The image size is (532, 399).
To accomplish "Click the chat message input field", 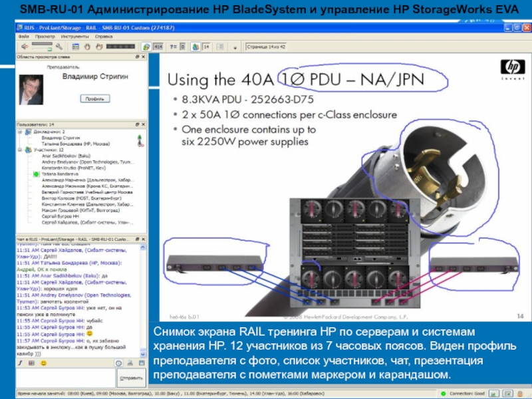I will pos(66,378).
